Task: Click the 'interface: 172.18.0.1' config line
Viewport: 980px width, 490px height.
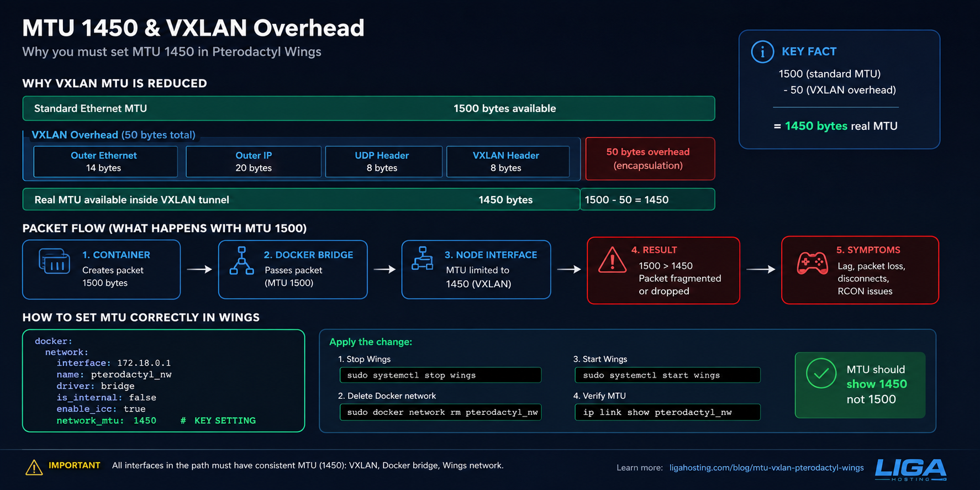Action: 113,363
